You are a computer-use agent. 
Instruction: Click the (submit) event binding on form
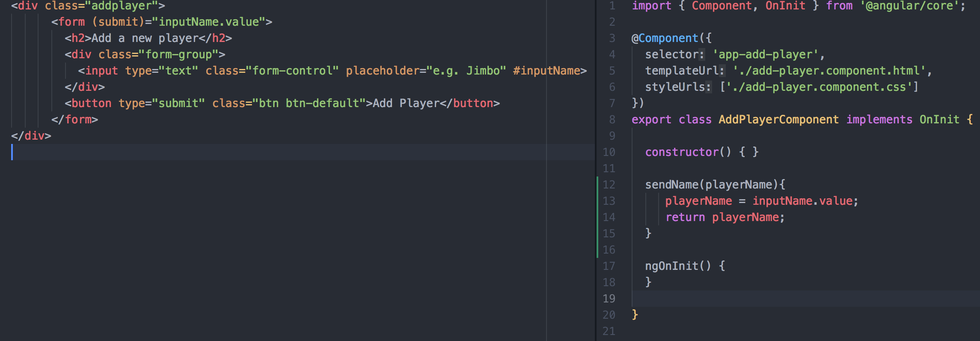pos(118,22)
